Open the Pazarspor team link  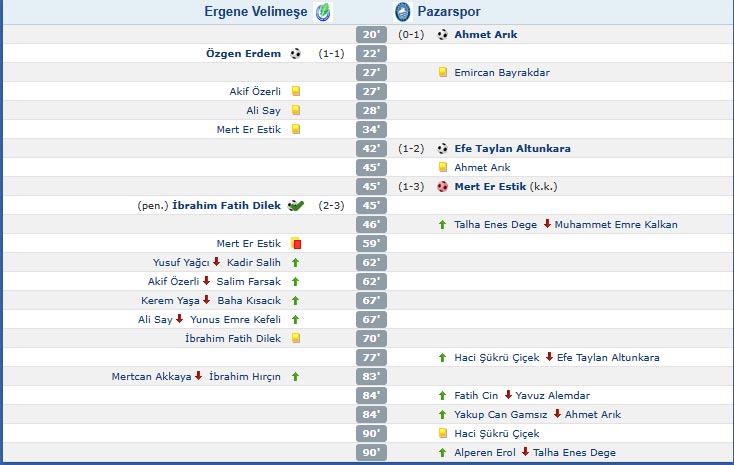coord(451,12)
